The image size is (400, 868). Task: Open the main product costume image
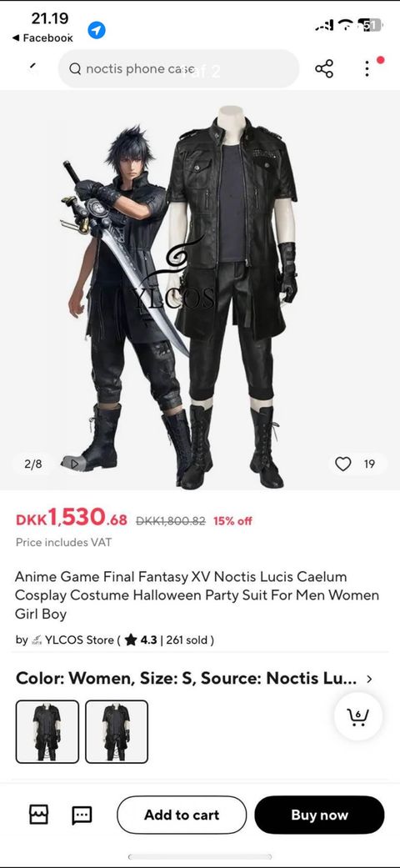coord(200,290)
